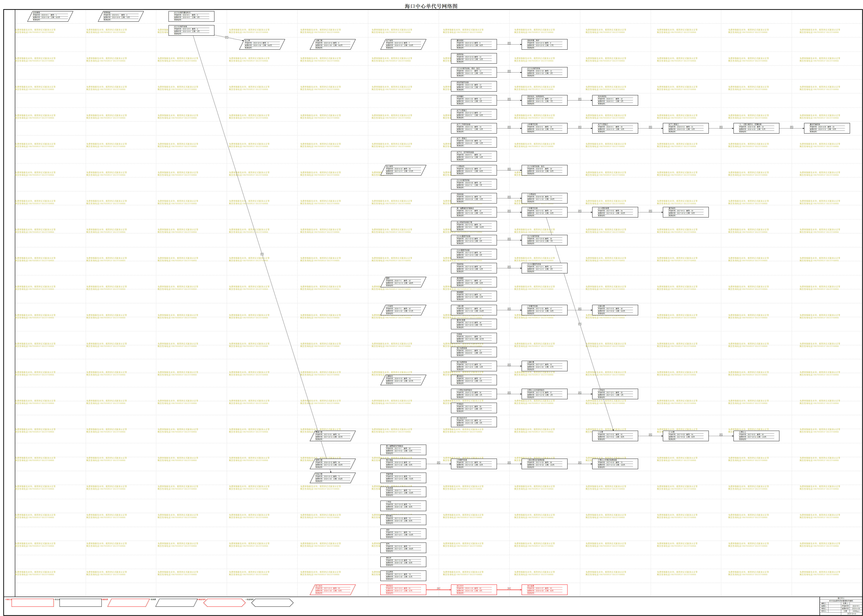Select the 总包管理 task node
This screenshot has width=863, height=616.
click(x=50, y=16)
